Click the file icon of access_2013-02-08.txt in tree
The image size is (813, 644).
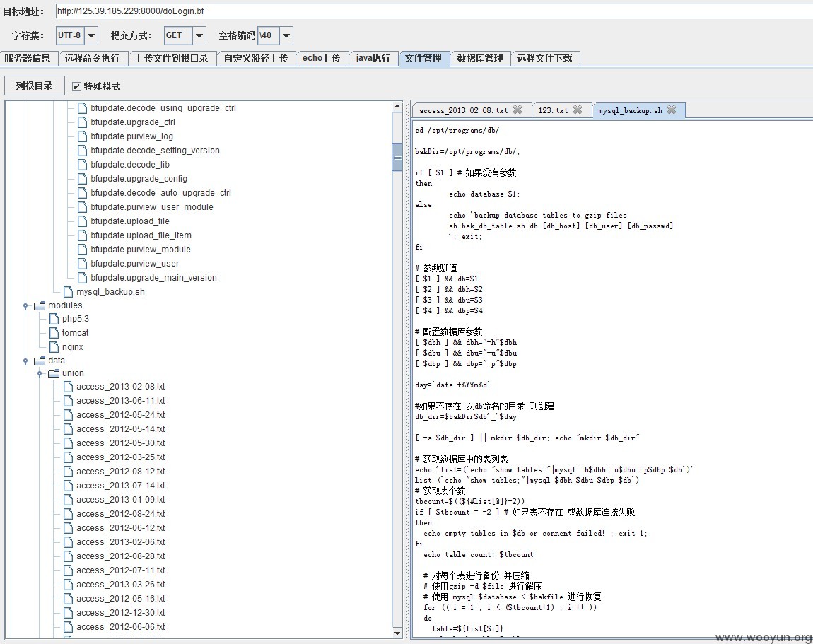(x=68, y=387)
